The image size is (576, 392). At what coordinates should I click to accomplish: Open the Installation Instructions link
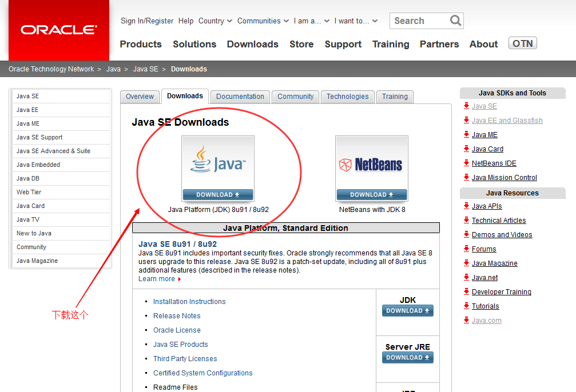coord(189,302)
